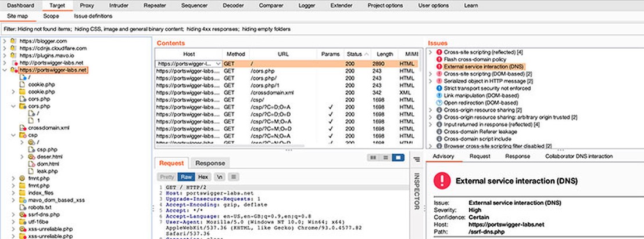Expand the mavo_dom_based_xss folder

click(x=13, y=200)
